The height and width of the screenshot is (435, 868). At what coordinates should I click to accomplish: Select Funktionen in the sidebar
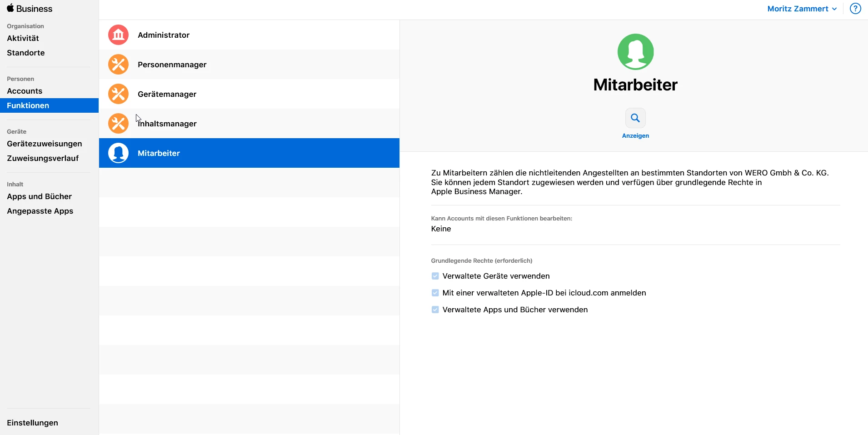[49, 105]
